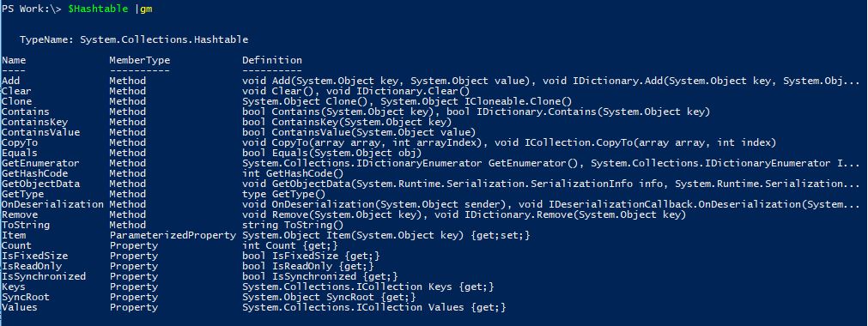Viewport: 868px width, 326px height.
Task: Click the IsSynchronized property name
Action: point(44,276)
